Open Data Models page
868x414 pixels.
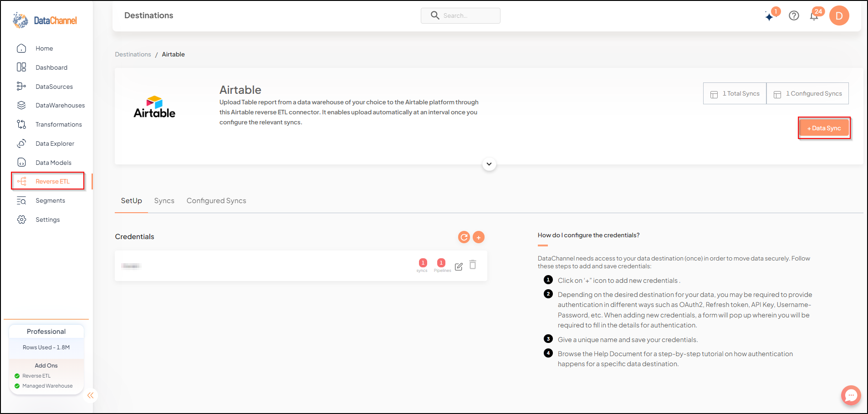[x=53, y=163]
